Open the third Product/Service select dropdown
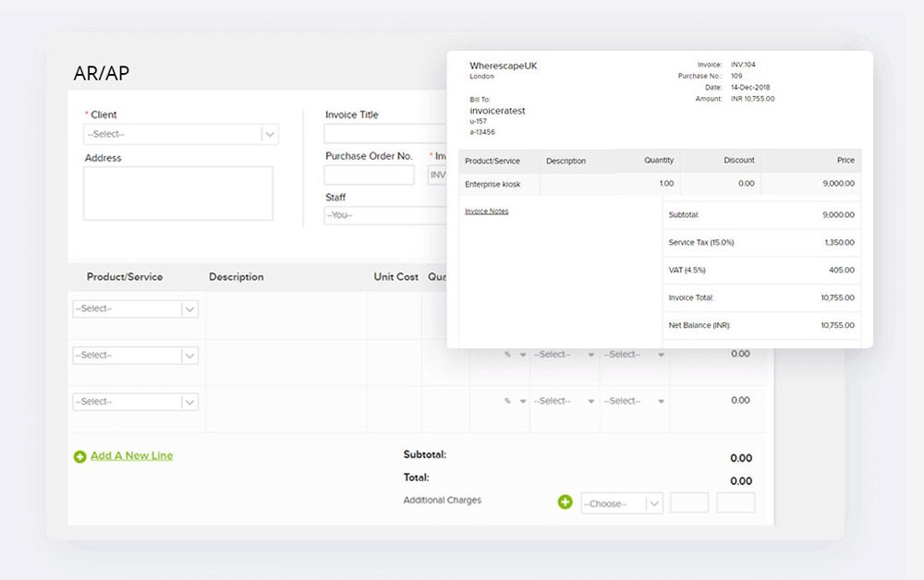 tap(135, 402)
